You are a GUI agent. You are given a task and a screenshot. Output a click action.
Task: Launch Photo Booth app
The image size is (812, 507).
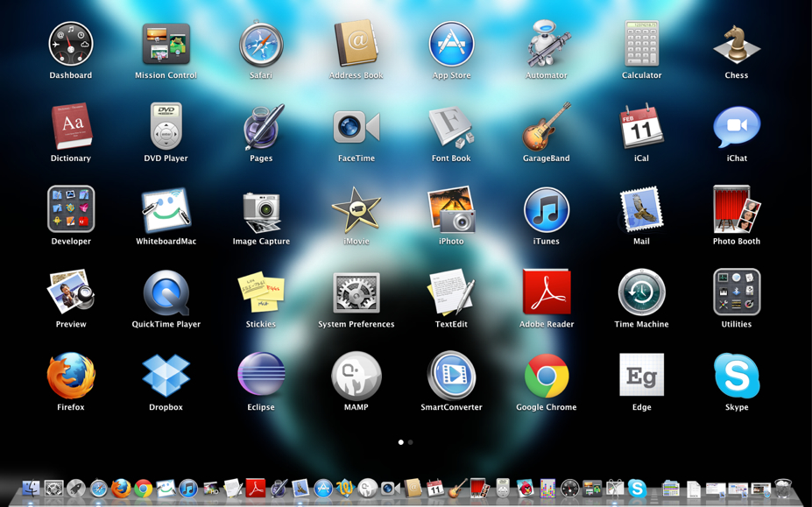coord(737,210)
